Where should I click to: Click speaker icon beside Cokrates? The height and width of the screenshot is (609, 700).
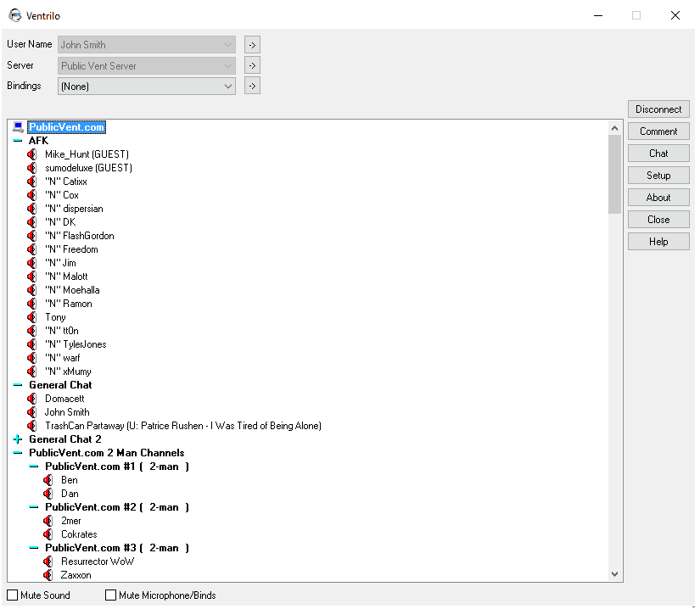pos(48,534)
